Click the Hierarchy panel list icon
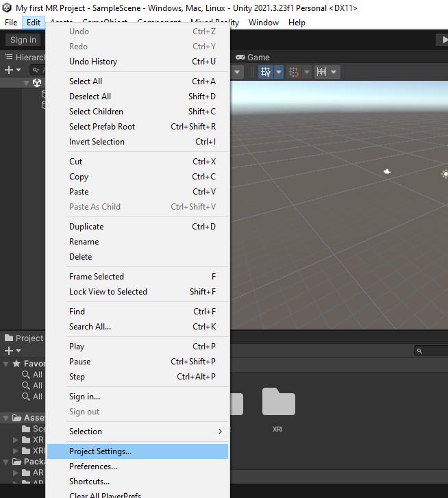The height and width of the screenshot is (498, 448). pos(9,57)
